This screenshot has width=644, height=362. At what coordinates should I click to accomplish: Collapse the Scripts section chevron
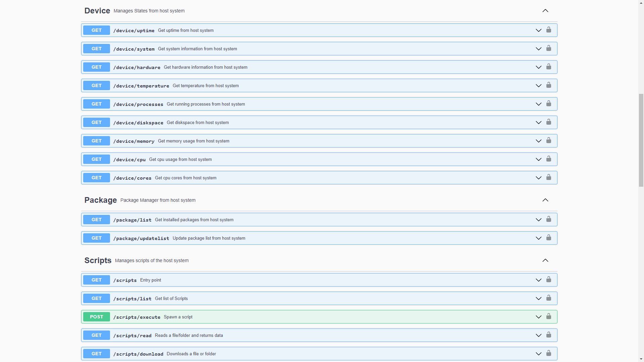[545, 260]
